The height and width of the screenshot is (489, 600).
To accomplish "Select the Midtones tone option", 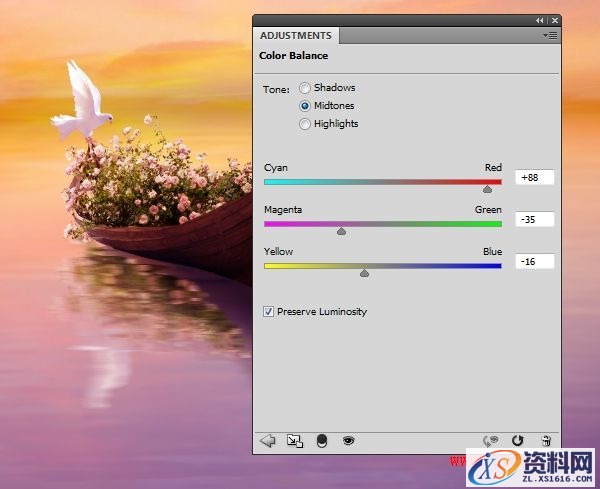I will point(305,106).
